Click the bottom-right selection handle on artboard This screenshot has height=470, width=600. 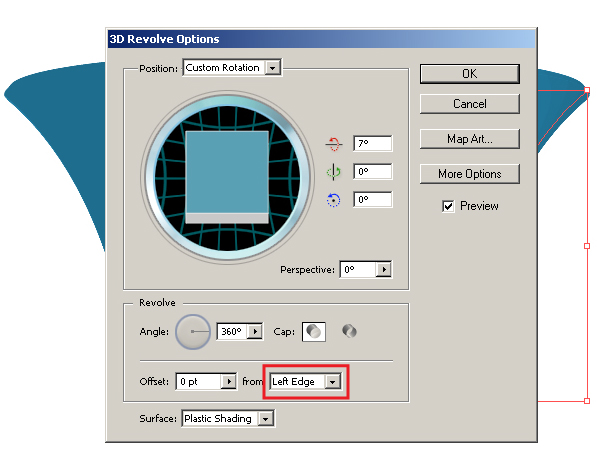[x=587, y=401]
